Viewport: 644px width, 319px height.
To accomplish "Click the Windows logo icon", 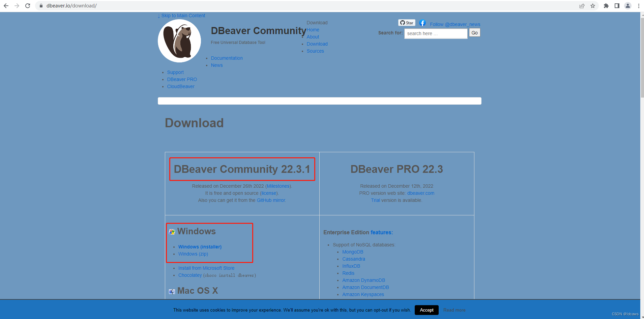I will pyautogui.click(x=172, y=232).
